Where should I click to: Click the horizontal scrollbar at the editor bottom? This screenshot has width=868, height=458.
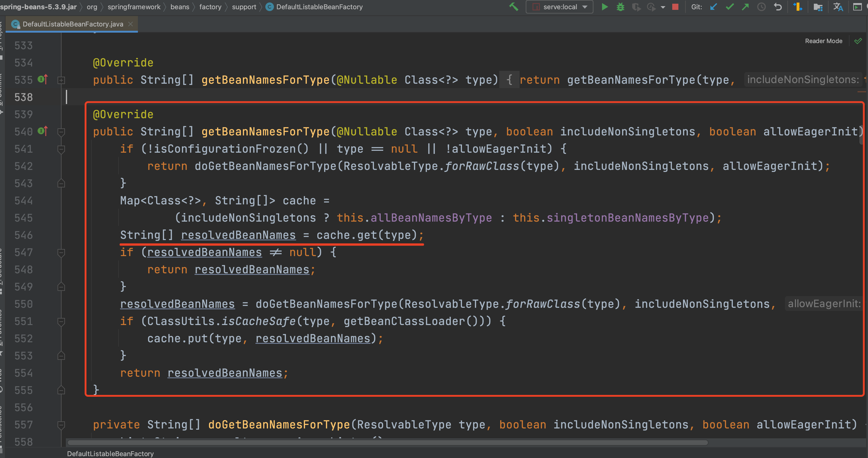pos(388,443)
